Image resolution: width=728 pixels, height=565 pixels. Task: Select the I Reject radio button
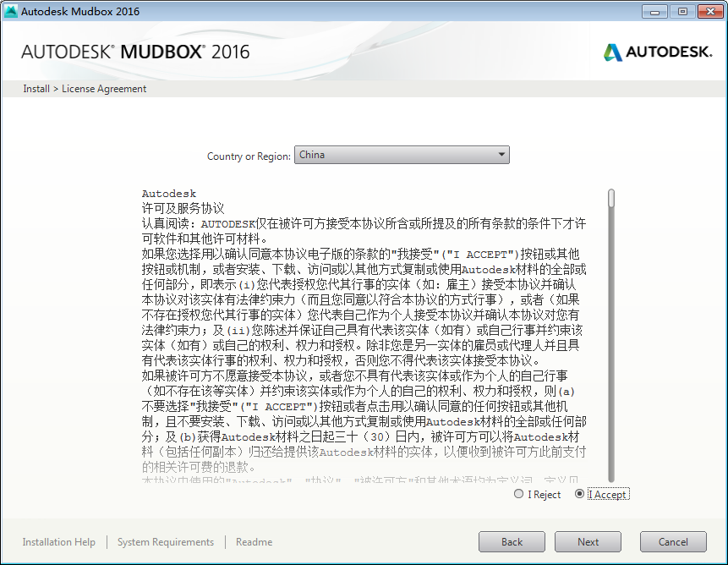518,494
